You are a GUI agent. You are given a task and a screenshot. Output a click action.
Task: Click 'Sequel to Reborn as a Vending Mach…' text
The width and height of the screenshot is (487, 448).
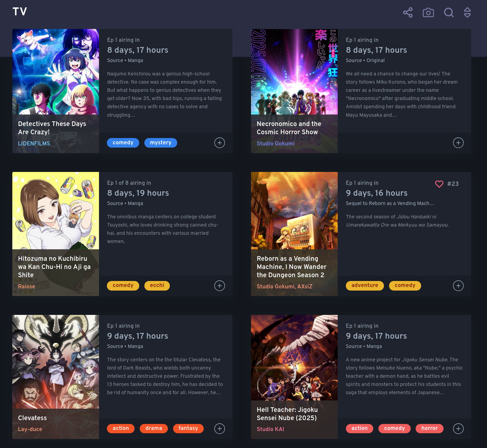(390, 203)
